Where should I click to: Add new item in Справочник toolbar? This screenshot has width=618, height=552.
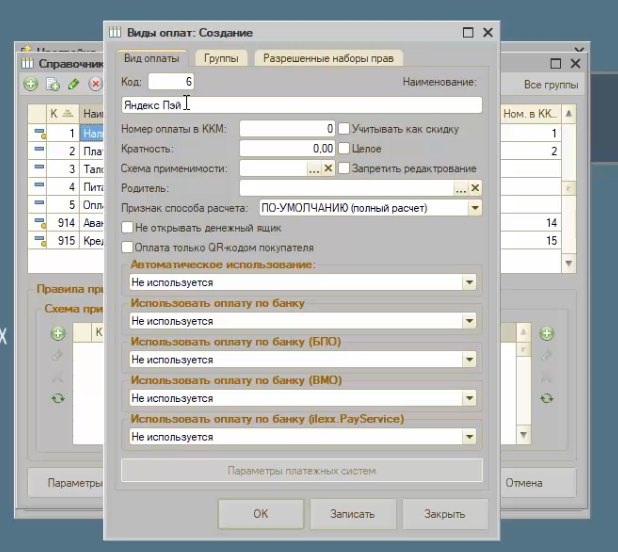click(x=31, y=84)
